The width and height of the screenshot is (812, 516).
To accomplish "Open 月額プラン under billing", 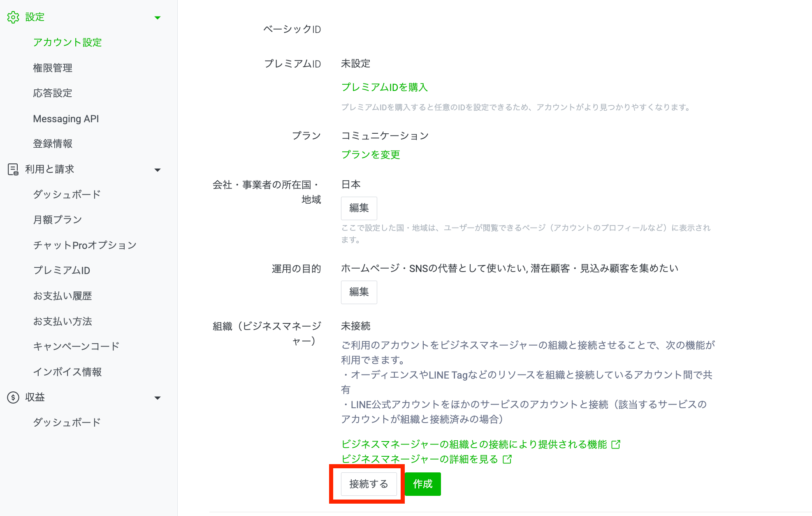I will pos(58,220).
